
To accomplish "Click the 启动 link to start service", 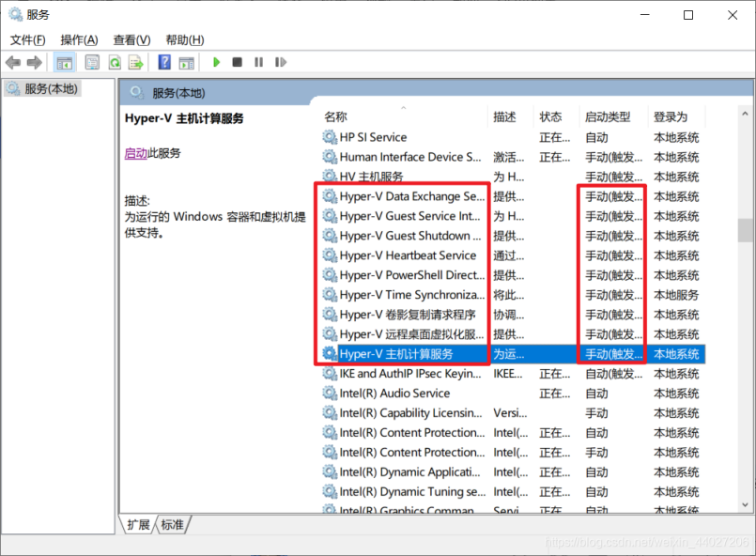I will 135,153.
